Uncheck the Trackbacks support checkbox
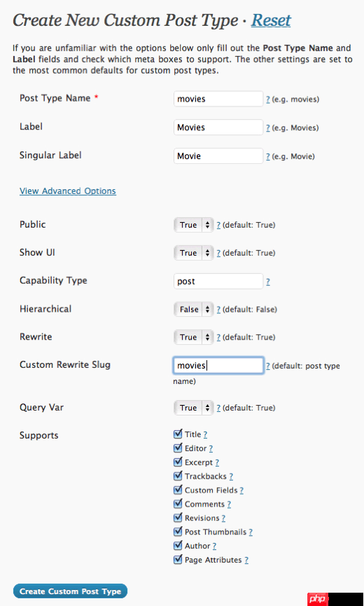The image size is (364, 606). (178, 476)
